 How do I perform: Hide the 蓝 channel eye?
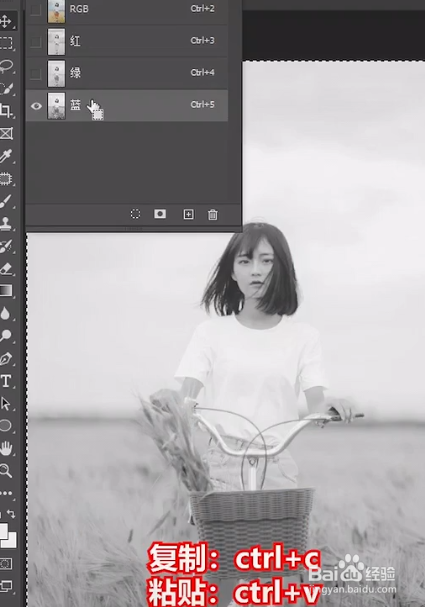coord(36,106)
